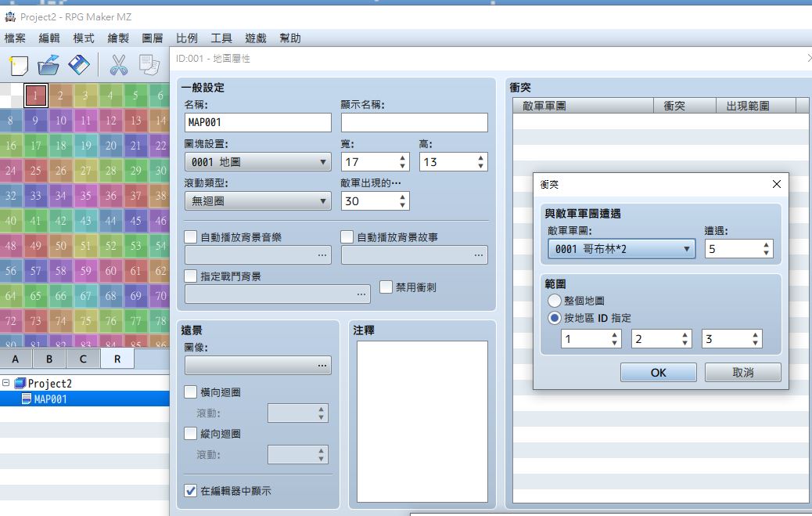Select region ID 45 color tile
The width and height of the screenshot is (812, 516).
tap(135, 220)
